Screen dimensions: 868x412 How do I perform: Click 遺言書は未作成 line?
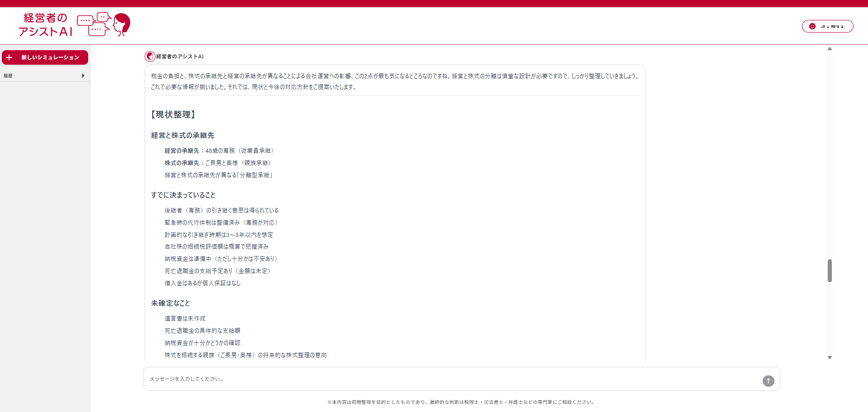(x=185, y=318)
